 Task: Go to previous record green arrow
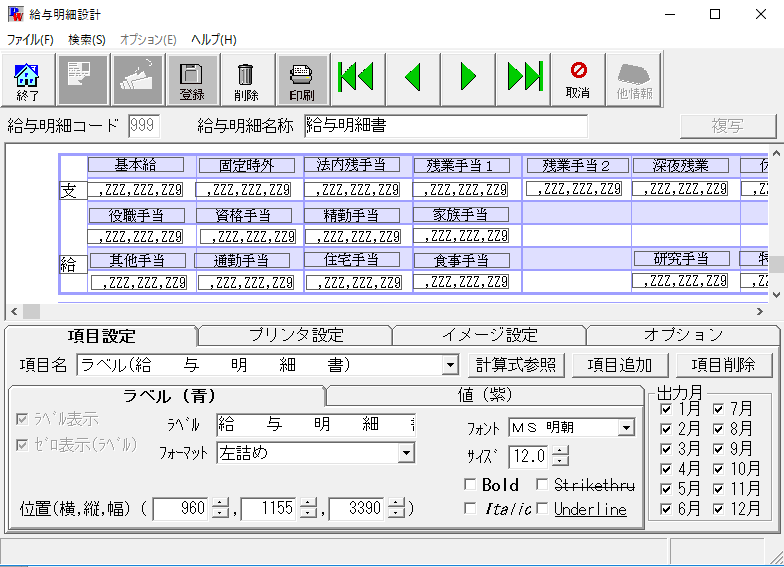point(411,78)
